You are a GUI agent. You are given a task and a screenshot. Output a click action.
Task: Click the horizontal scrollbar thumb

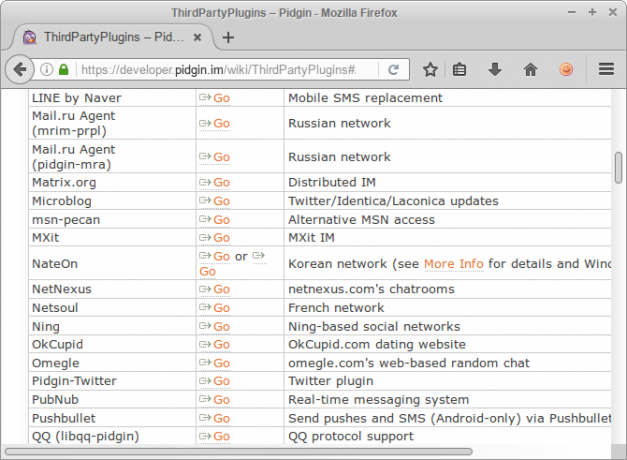click(239, 452)
